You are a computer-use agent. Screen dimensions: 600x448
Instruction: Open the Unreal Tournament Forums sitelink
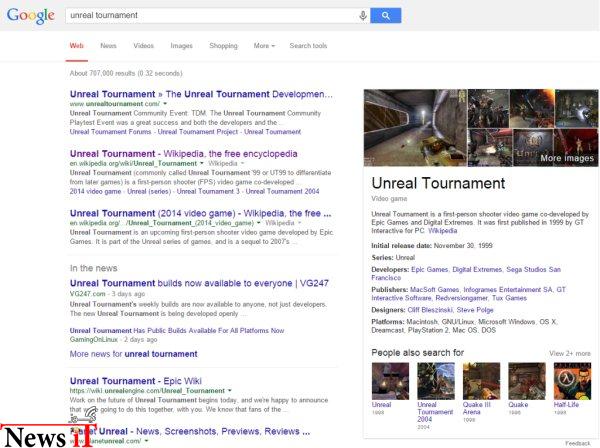[110, 132]
